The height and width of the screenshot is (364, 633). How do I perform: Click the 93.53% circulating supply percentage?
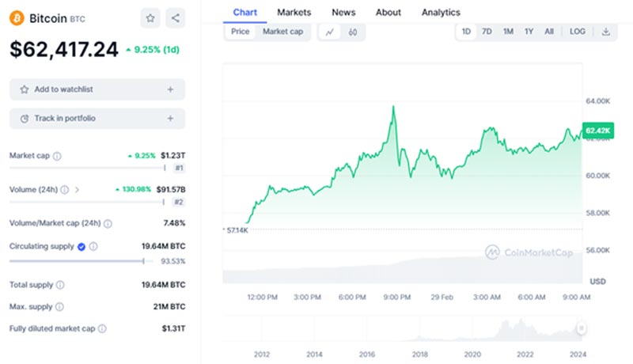(x=172, y=261)
